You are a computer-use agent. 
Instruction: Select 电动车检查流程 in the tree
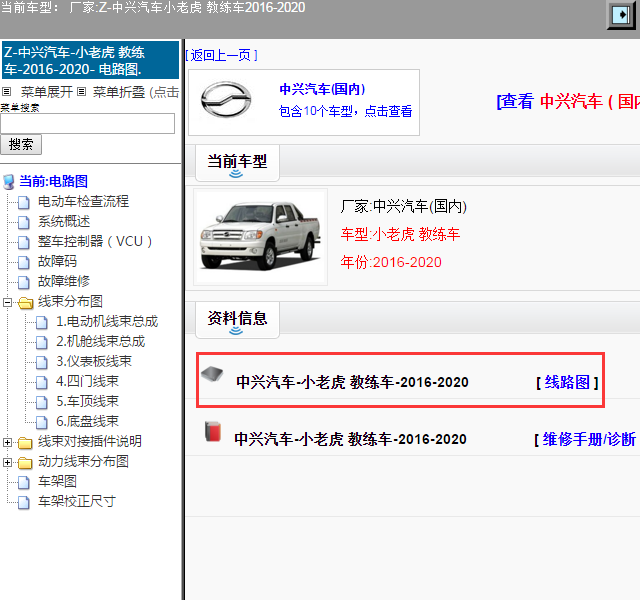[83, 202]
